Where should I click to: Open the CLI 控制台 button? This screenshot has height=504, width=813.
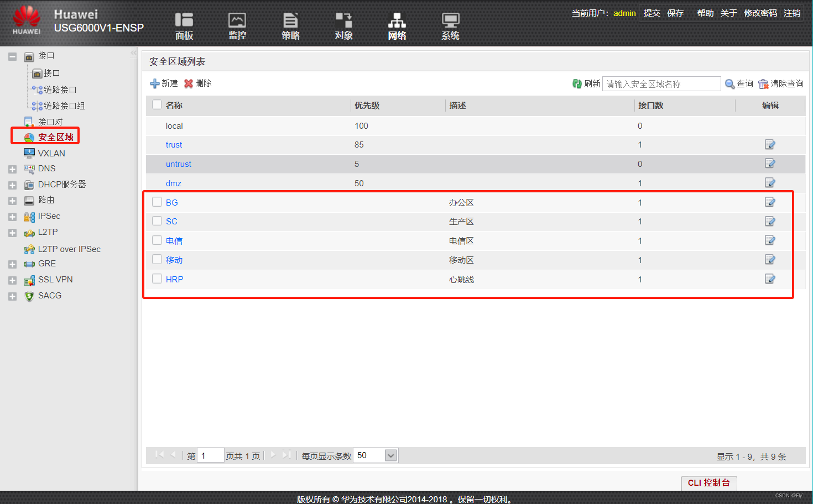pyautogui.click(x=708, y=482)
